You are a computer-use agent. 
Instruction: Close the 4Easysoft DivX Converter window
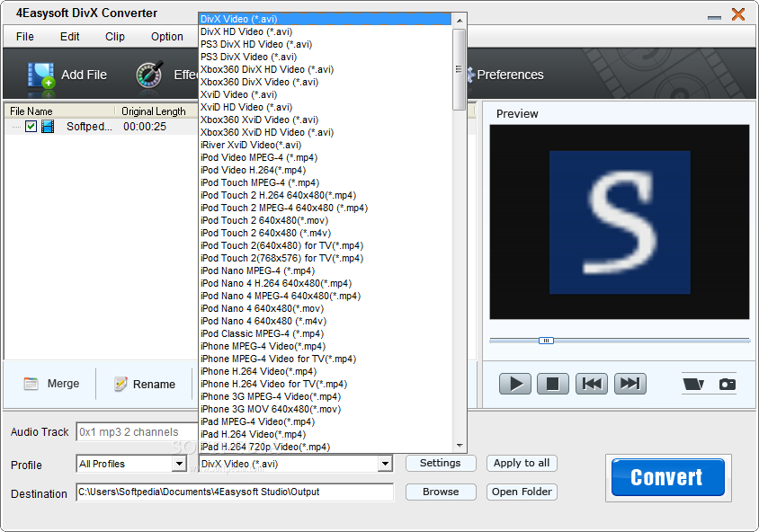pos(738,14)
